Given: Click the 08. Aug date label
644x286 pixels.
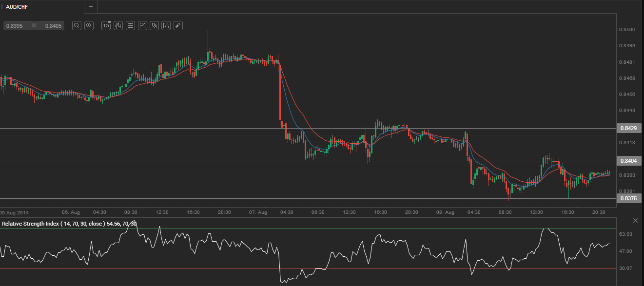Looking at the screenshot, I should tap(446, 212).
